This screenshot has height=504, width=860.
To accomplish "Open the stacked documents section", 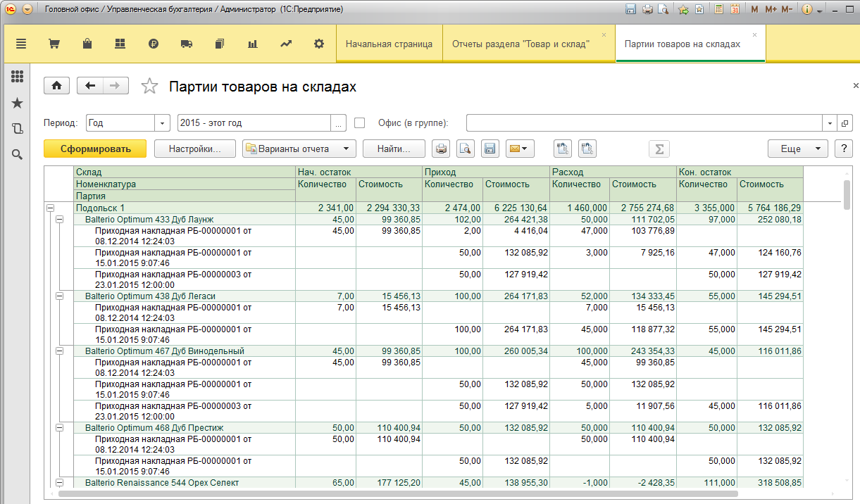I will pyautogui.click(x=219, y=44).
